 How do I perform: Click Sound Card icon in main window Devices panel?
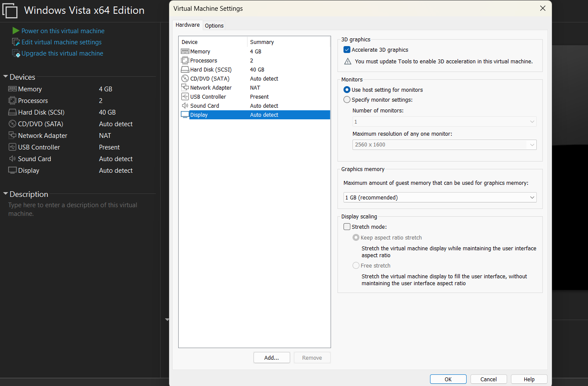[x=12, y=159]
